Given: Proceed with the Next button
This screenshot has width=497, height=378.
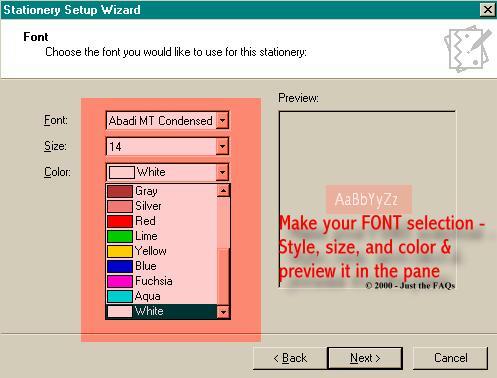Looking at the screenshot, I should point(365,358).
